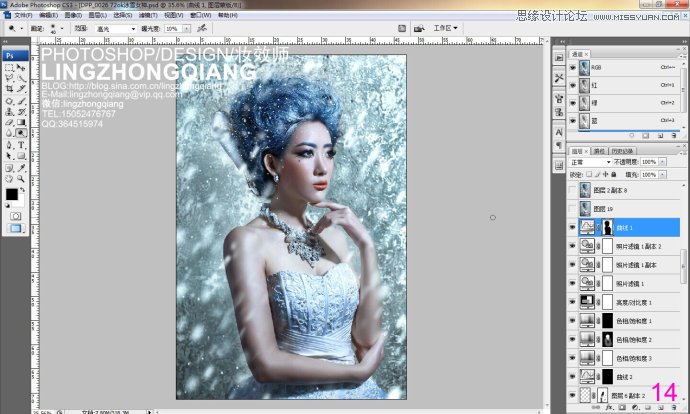Switch to the 路径 paths tab

[x=599, y=151]
